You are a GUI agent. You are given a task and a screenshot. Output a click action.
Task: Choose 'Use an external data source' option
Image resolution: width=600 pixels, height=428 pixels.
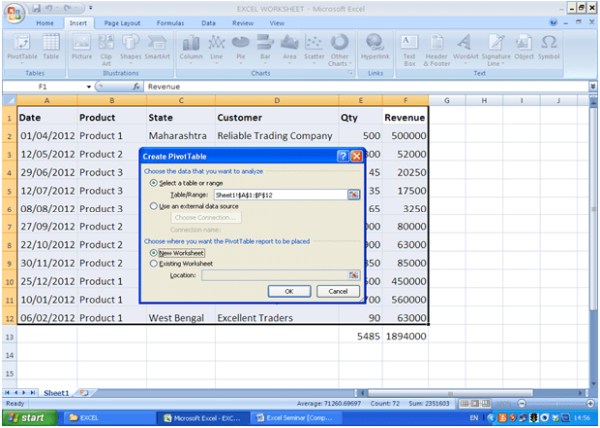point(153,205)
